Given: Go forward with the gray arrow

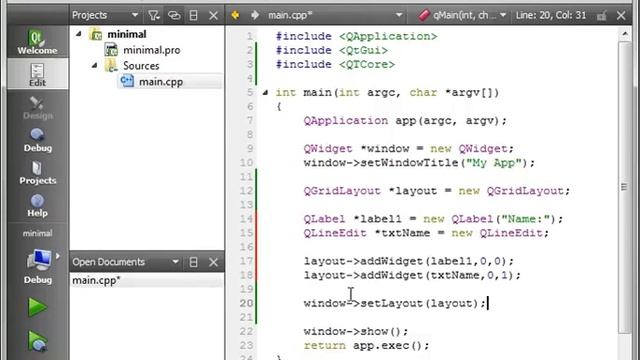Looking at the screenshot, I should (x=255, y=16).
